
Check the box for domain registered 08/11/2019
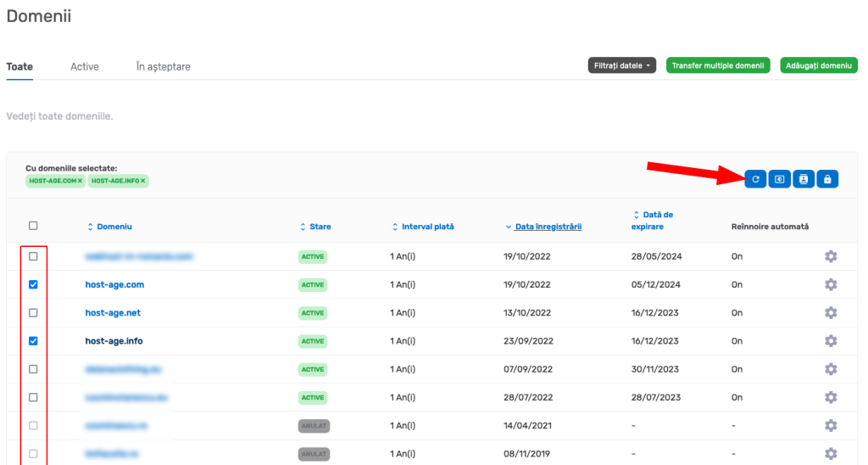[x=33, y=454]
